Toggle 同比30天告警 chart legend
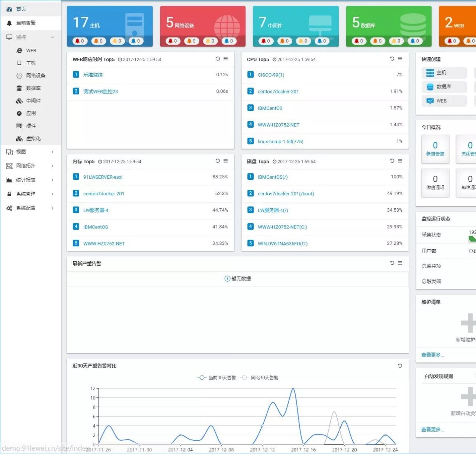The image size is (476, 454). coord(260,378)
